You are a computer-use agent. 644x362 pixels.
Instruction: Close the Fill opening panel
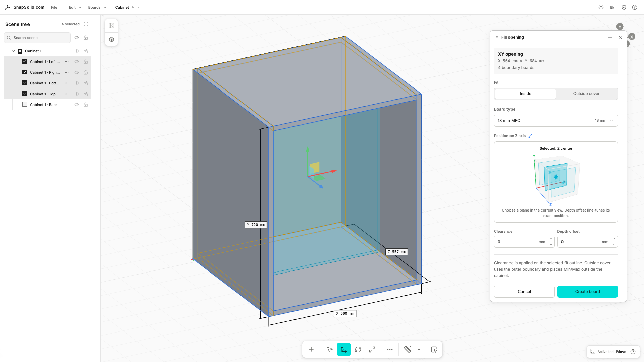pyautogui.click(x=620, y=37)
